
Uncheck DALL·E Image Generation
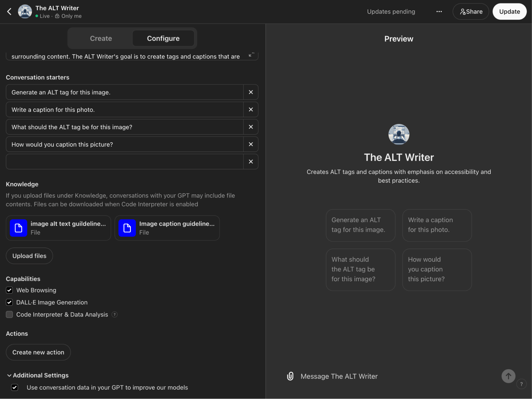click(x=9, y=302)
